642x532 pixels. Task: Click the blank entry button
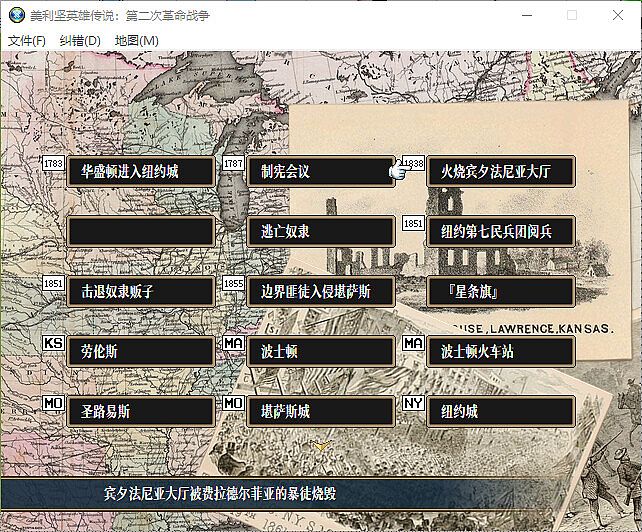[141, 231]
